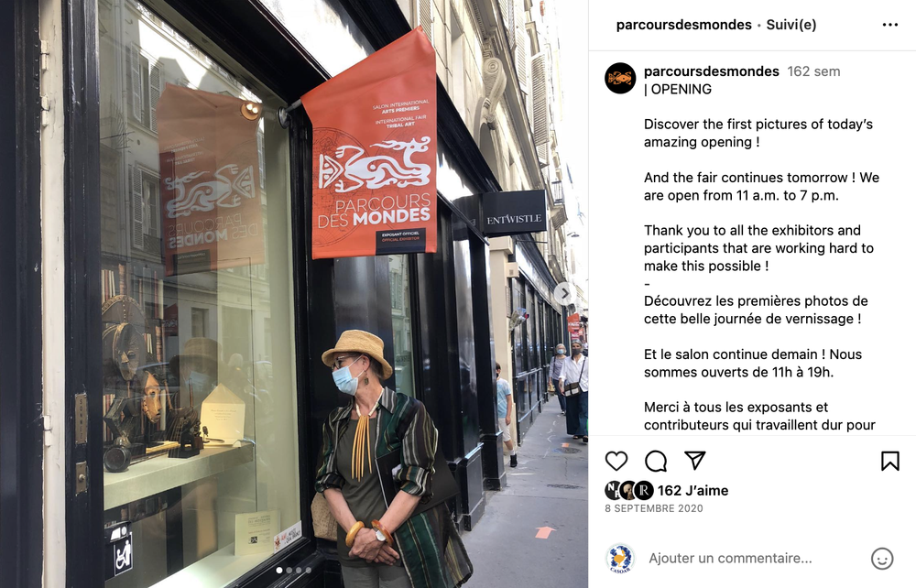Image resolution: width=916 pixels, height=588 pixels.
Task: Click the liker avatars beside likes count
Action: pos(629,491)
